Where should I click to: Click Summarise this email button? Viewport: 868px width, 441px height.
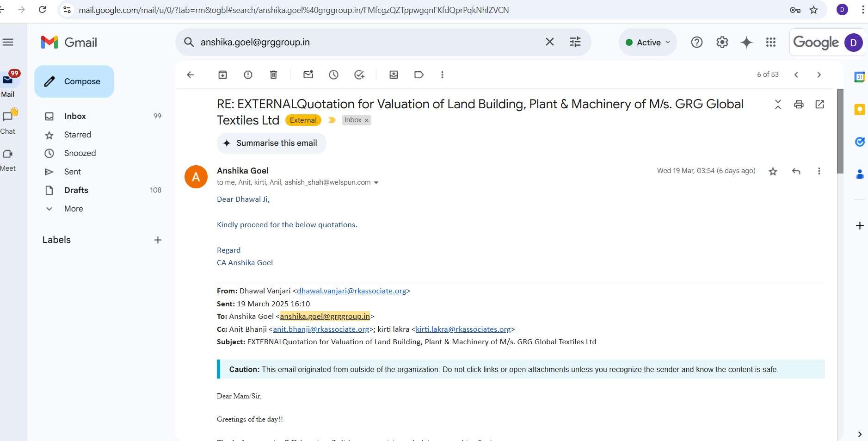[x=271, y=143]
